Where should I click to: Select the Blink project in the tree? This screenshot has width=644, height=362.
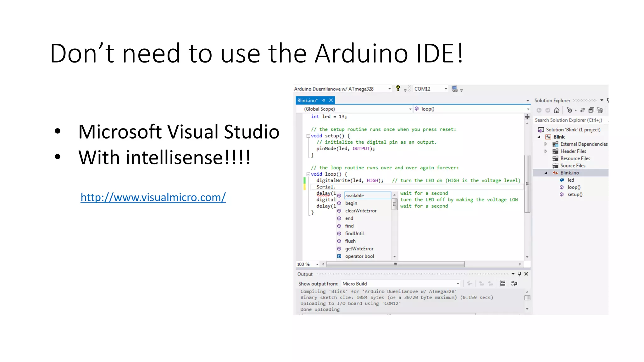[x=559, y=137]
